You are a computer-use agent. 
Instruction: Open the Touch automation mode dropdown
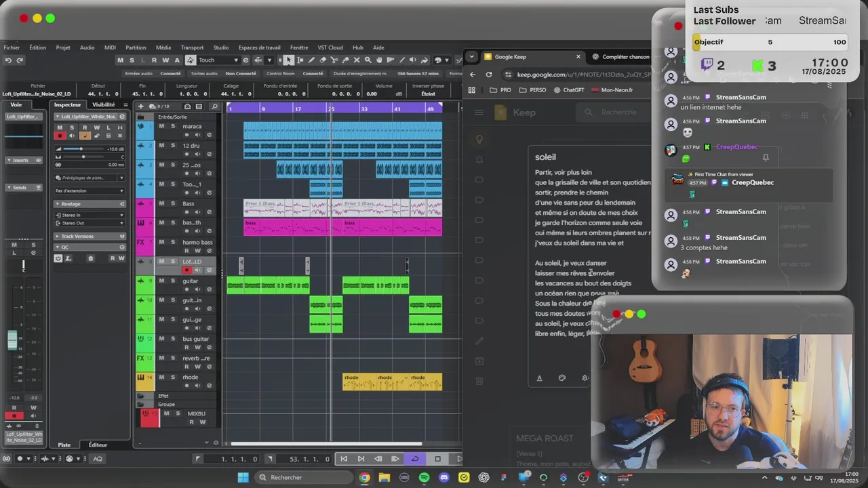[218, 60]
